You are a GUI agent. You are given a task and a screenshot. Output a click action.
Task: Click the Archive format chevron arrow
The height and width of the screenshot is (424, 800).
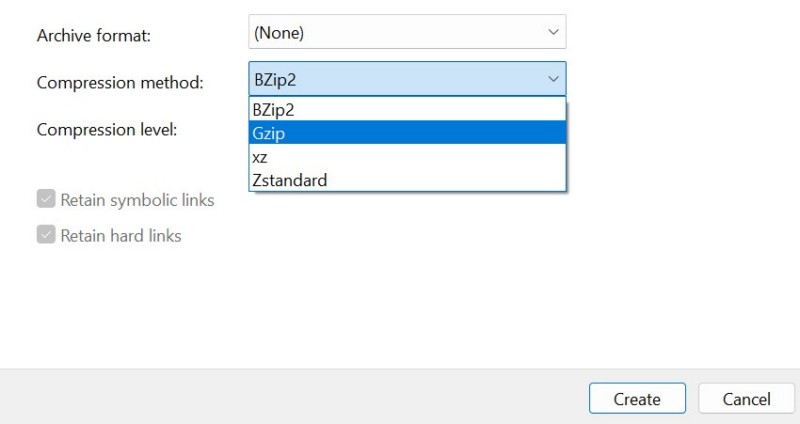point(553,32)
